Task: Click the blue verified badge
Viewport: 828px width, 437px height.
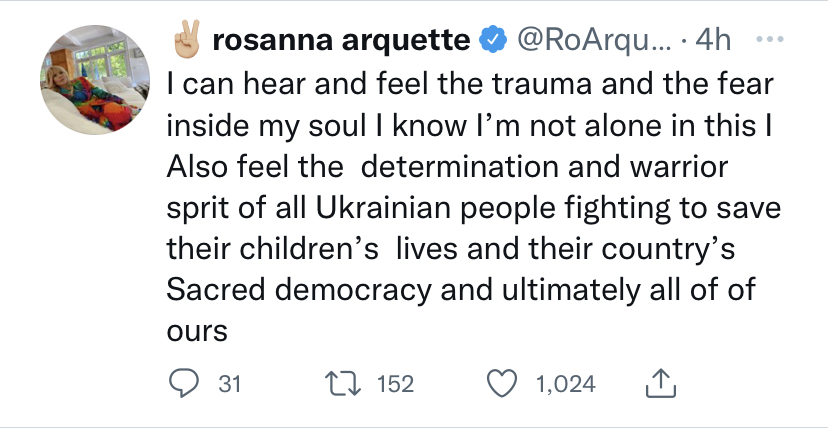Action: tap(493, 41)
